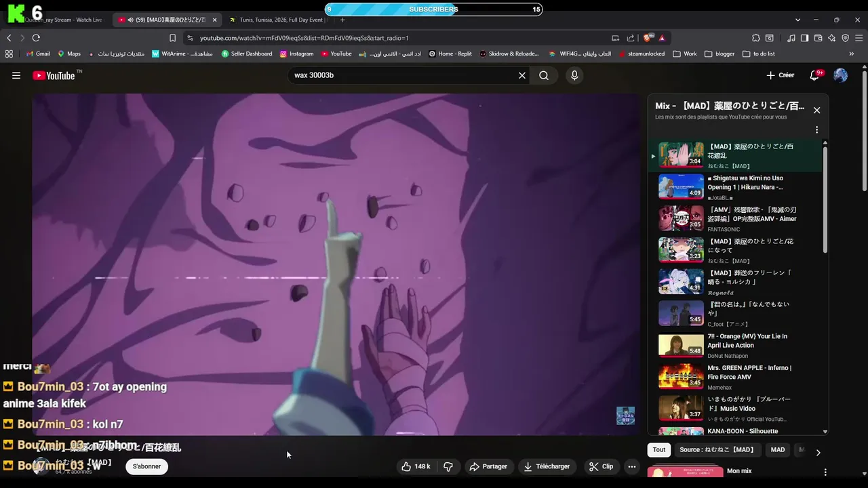Screen dimensions: 868x488
Task: Open Brave Shields lion icon
Action: tap(648, 38)
